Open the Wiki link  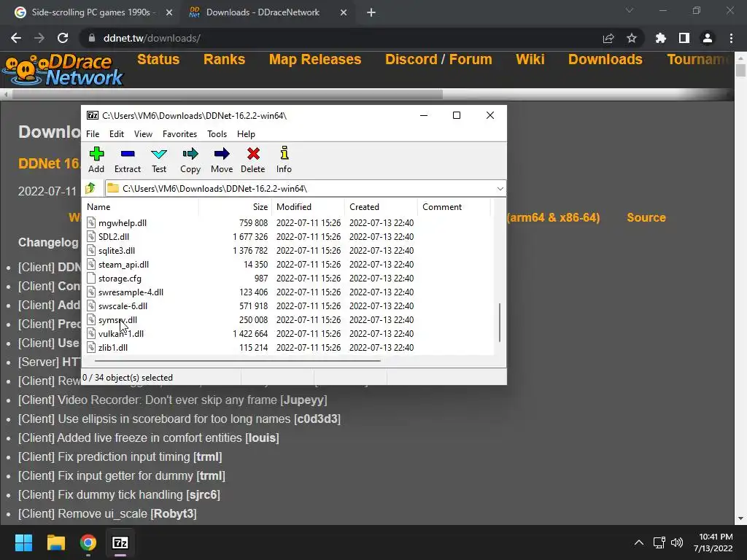click(x=530, y=59)
